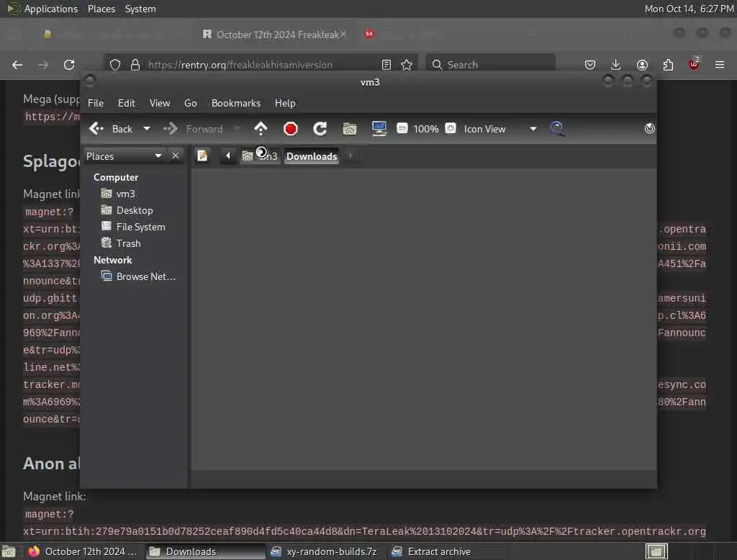Open Firefox extensions puzzle icon
This screenshot has height=560, width=737.
pyautogui.click(x=668, y=65)
